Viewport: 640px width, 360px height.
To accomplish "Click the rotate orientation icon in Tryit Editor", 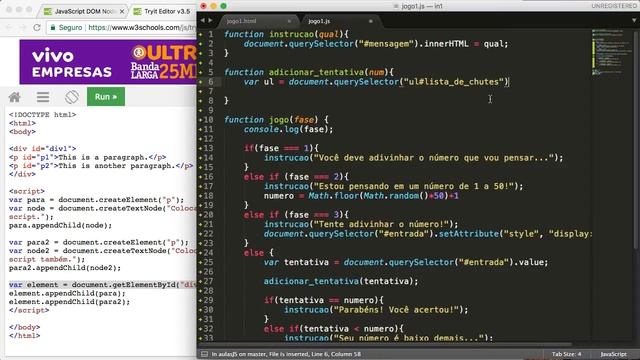I will 72,97.
